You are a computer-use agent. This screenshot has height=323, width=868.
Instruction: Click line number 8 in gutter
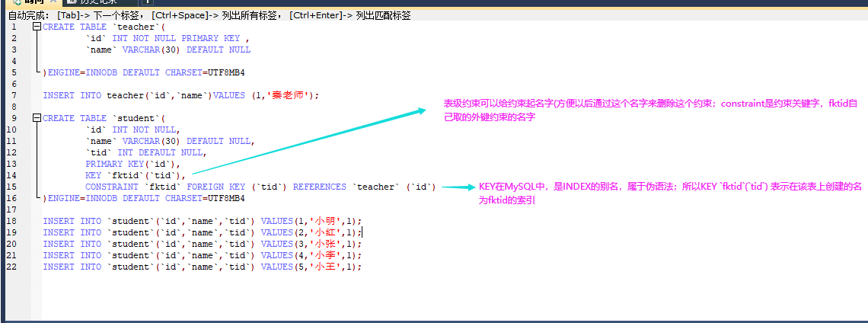pyautogui.click(x=13, y=107)
